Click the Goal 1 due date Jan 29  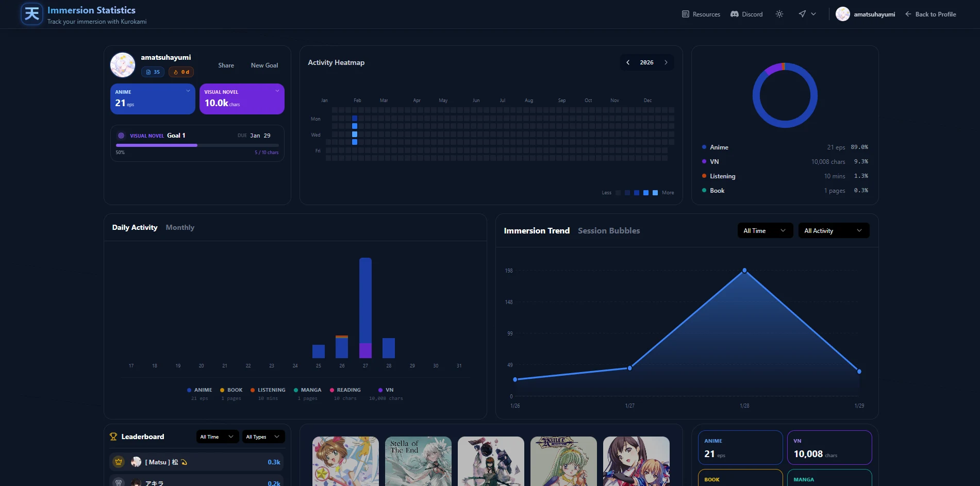tap(260, 136)
